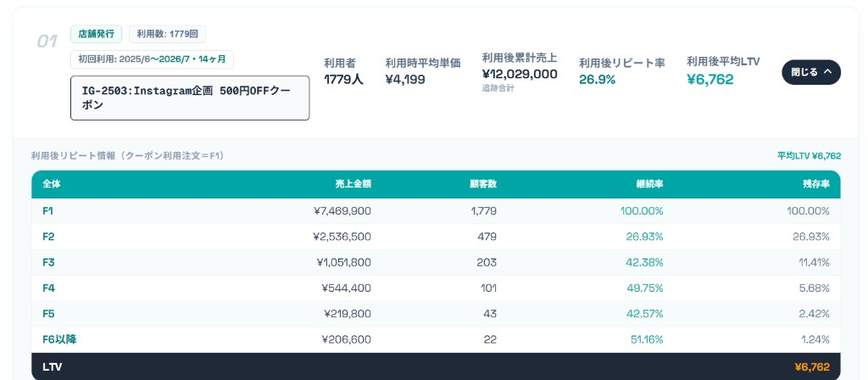868x380 pixels.
Task: Click the chevron on the 閉じる button
Action: (827, 71)
